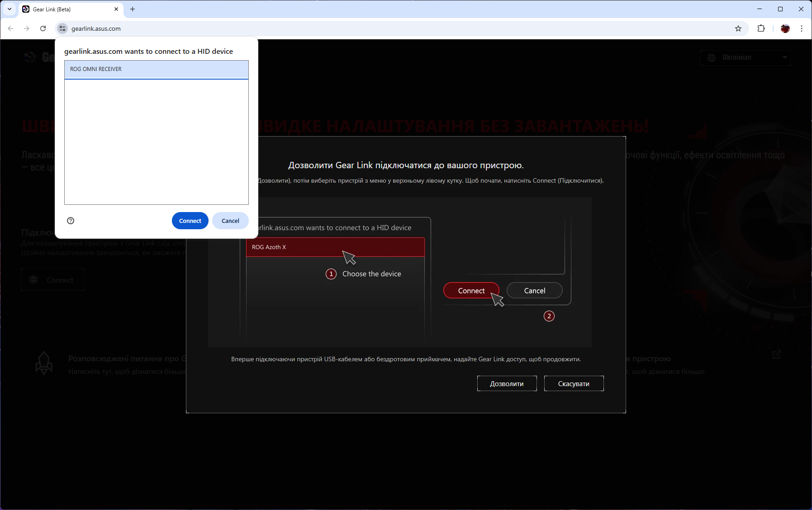812x510 pixels.
Task: Reload the gearlink.asus.com page
Action: click(43, 28)
